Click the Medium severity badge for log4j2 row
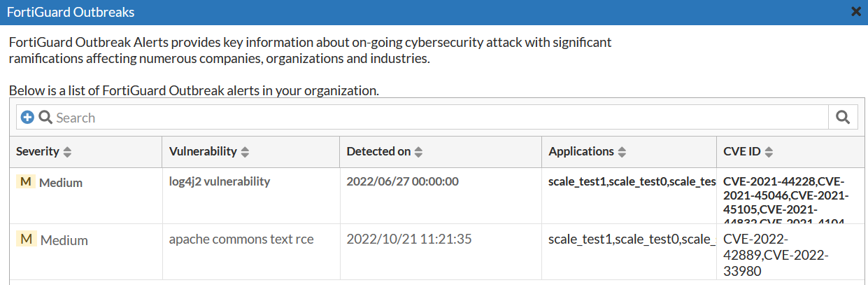This screenshot has width=868, height=285. pyautogui.click(x=26, y=182)
